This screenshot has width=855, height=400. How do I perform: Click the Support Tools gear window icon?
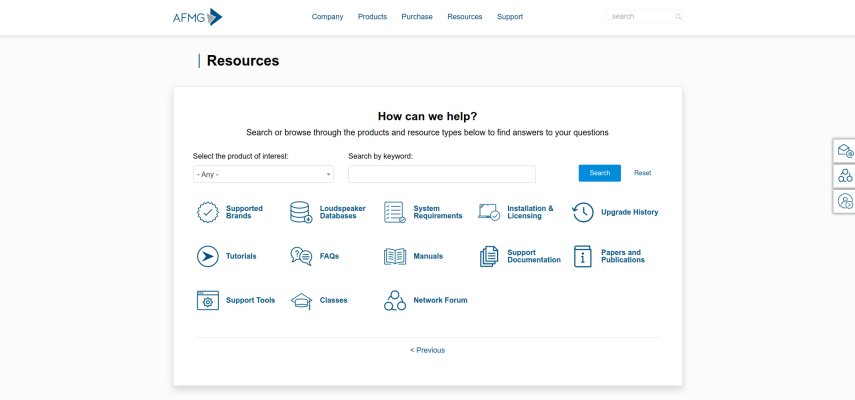point(208,300)
